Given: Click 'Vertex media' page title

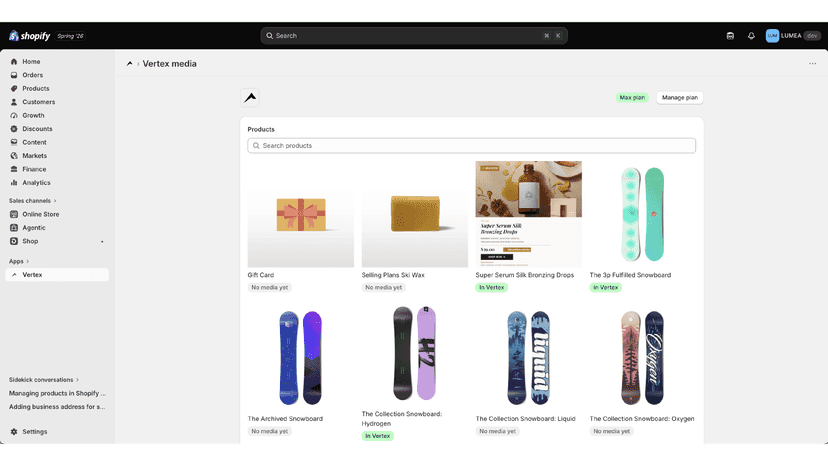Looking at the screenshot, I should pyautogui.click(x=170, y=63).
